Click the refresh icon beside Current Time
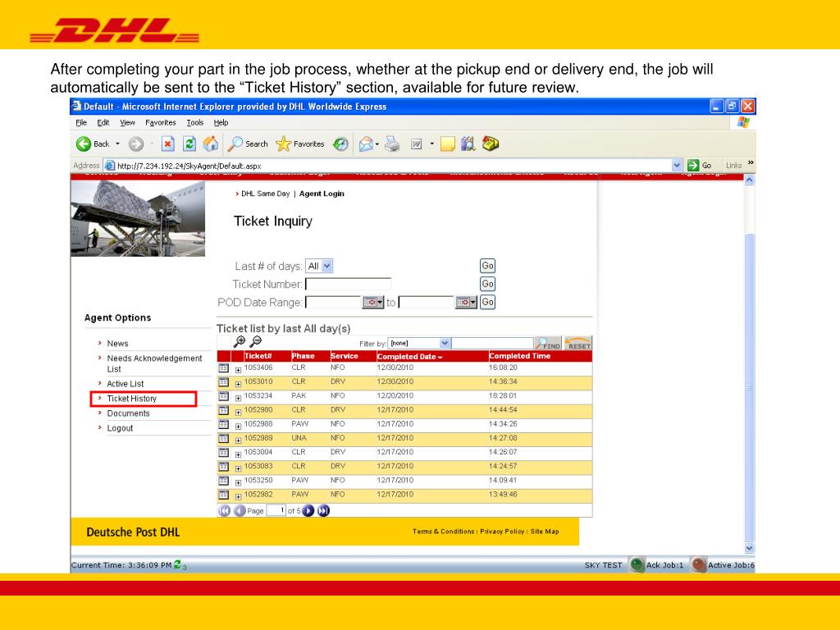The width and height of the screenshot is (840, 630). (180, 564)
